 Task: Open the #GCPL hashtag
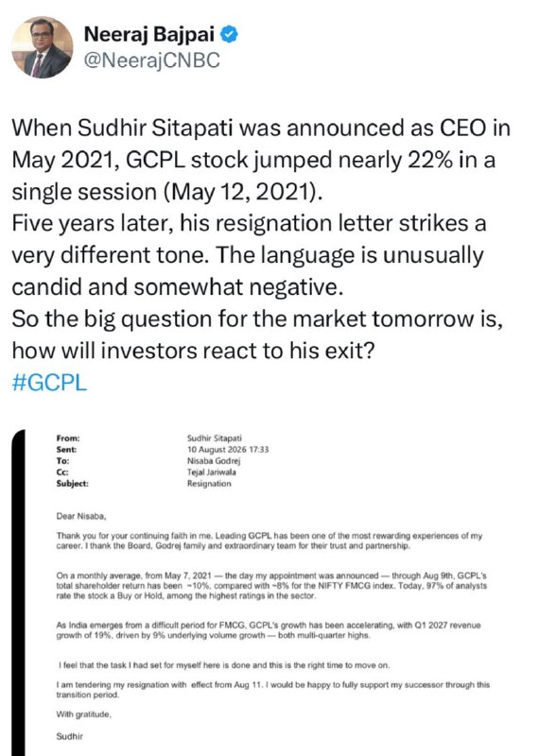(x=49, y=383)
